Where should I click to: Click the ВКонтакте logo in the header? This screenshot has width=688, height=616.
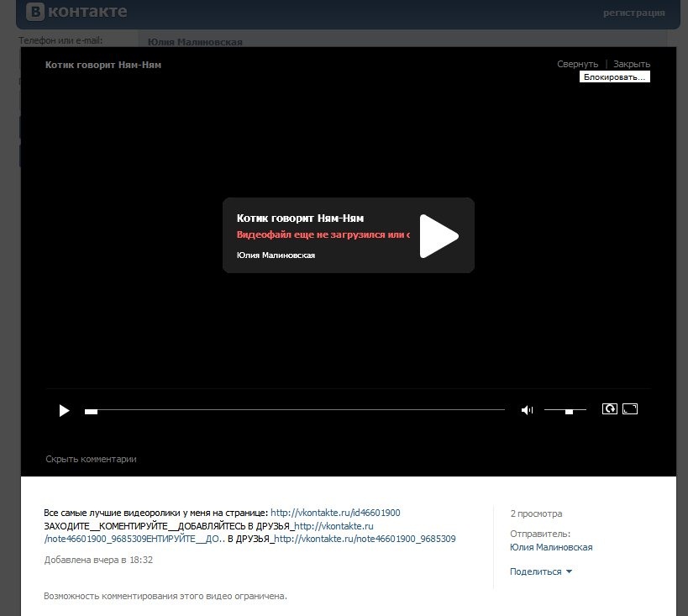[76, 13]
